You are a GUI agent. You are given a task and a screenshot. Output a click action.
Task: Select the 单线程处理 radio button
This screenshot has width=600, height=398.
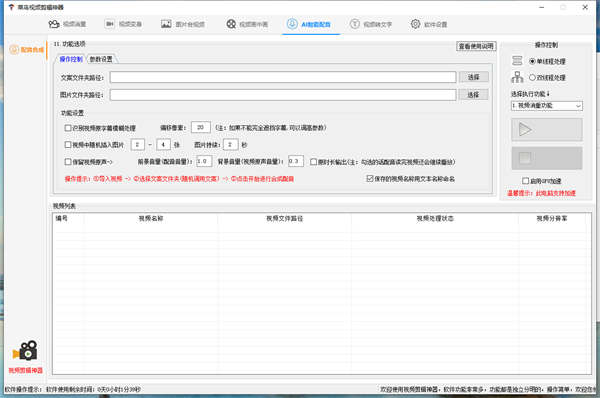[x=532, y=61]
